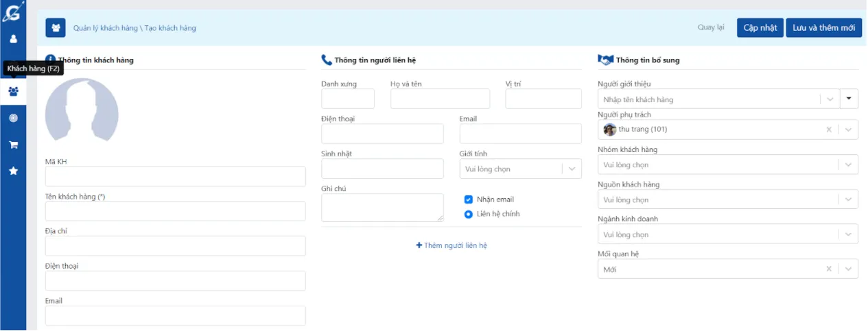Viewport: 868px width, 331px height.
Task: Toggle the Nhận email checkbox
Action: (x=469, y=199)
